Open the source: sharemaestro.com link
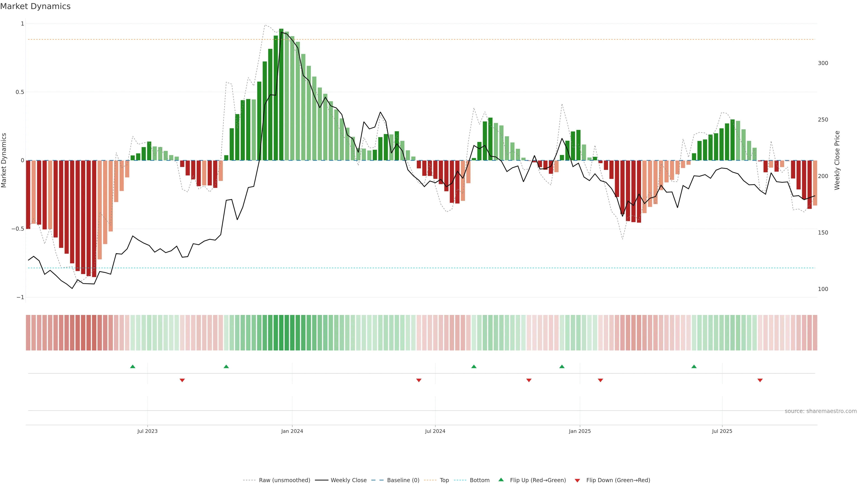This screenshot has height=488, width=868. click(821, 411)
